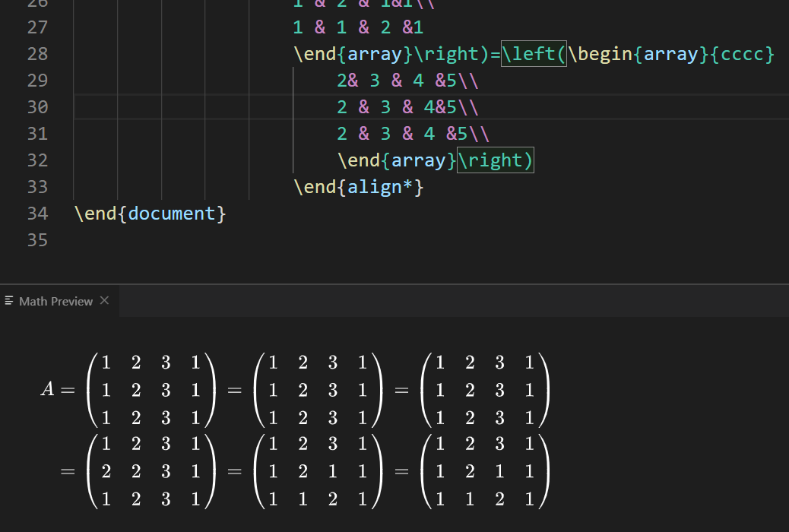Screen dimensions: 789x532
Task: Click the code '2 & 3 & 4&5\\' on line 30
Action: [x=407, y=107]
